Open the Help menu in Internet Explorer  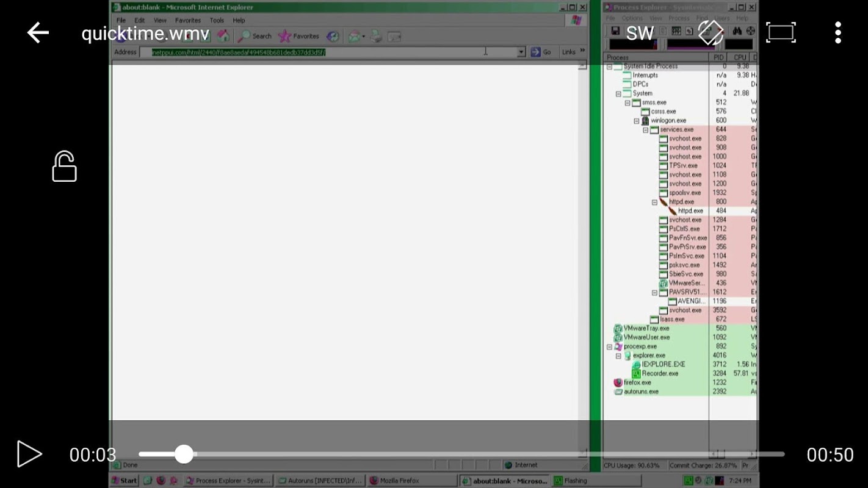[x=239, y=20]
